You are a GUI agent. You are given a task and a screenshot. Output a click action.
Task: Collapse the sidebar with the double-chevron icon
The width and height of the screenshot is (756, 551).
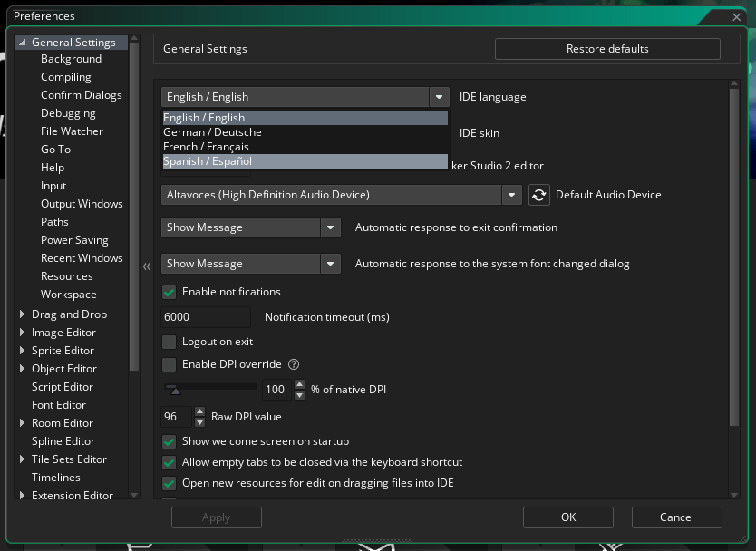coord(147,266)
